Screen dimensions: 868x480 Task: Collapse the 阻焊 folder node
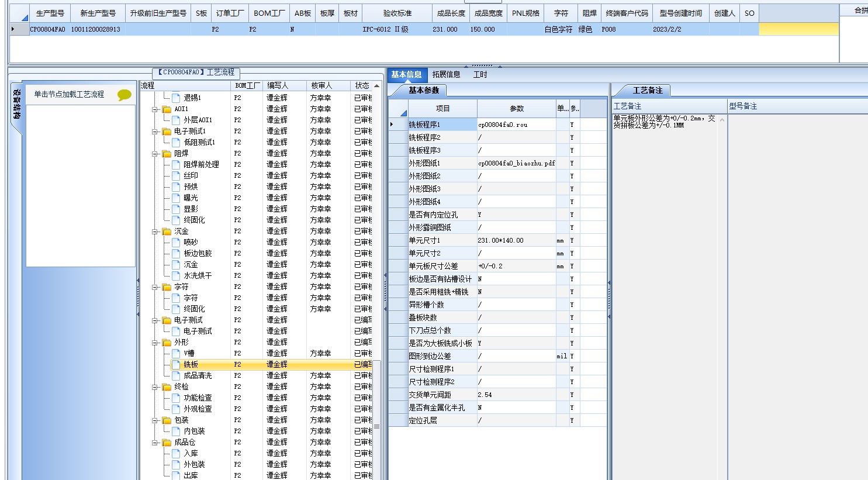point(155,154)
